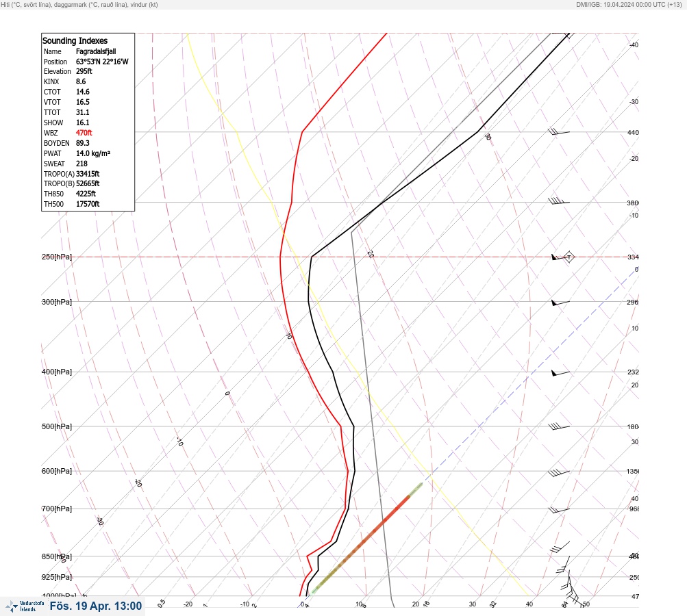Image resolution: width=687 pixels, height=616 pixels.
Task: Click the station name 'Fagradalsfjall'
Action: (96, 51)
